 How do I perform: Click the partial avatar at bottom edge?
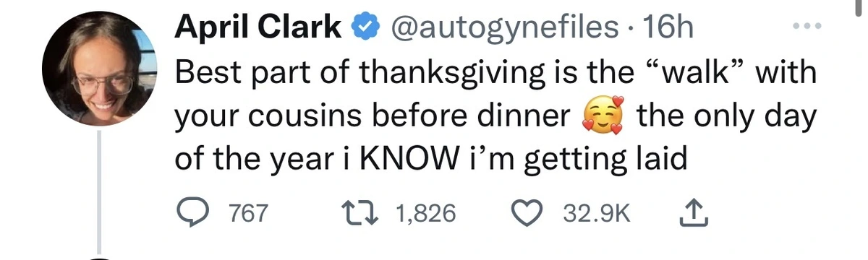tap(98, 257)
